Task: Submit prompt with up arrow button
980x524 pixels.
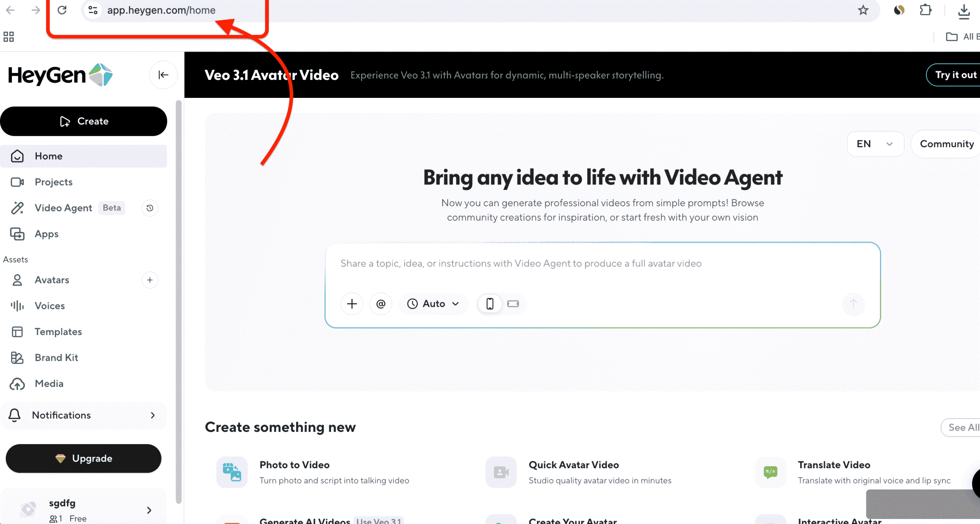Action: pyautogui.click(x=853, y=304)
